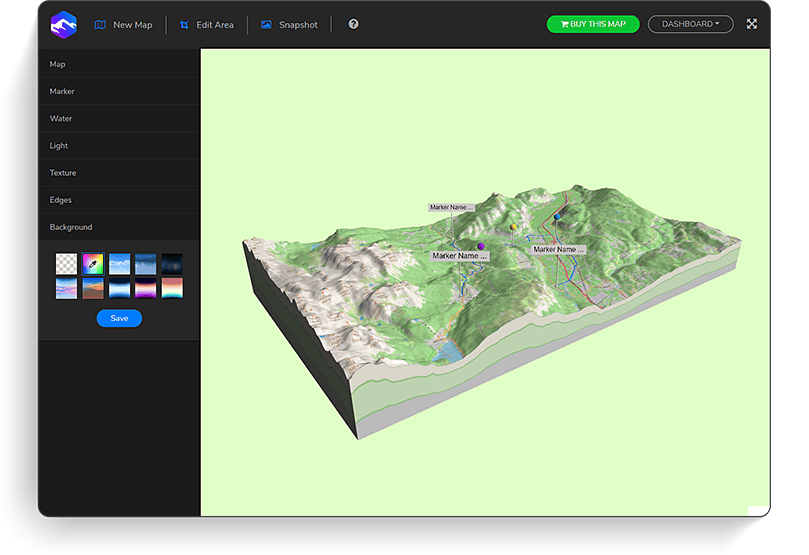809x555 pixels.
Task: Choose the transparent checkerboard background
Action: point(67,264)
